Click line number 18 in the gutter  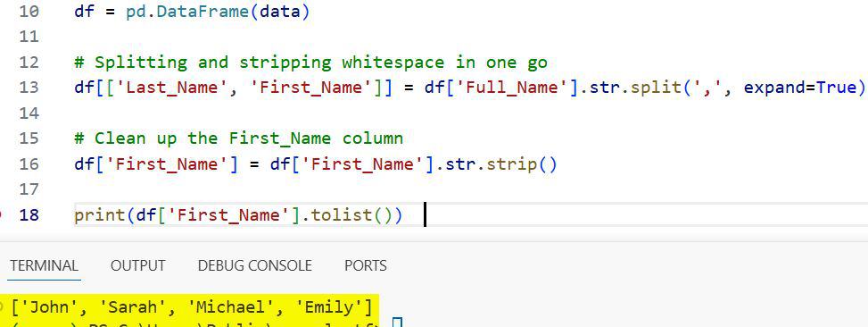tap(29, 215)
